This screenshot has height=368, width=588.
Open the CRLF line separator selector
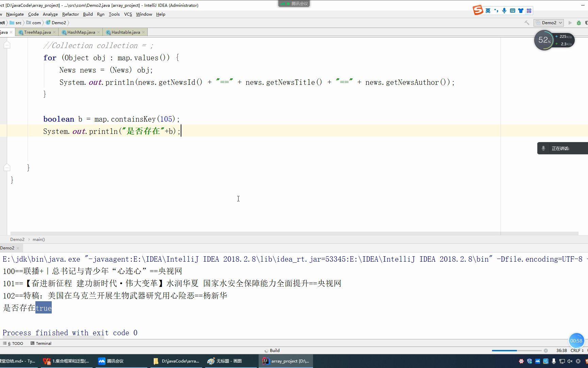577,350
